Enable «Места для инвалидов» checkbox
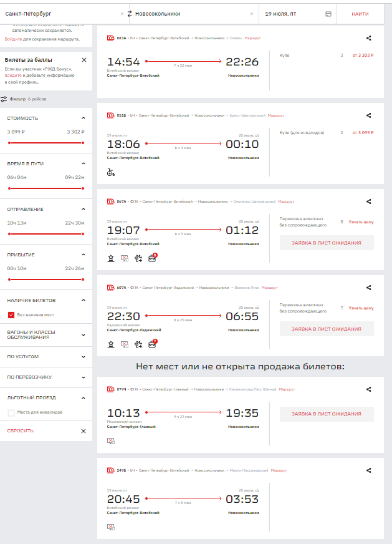This screenshot has height=544, width=392. tap(11, 412)
